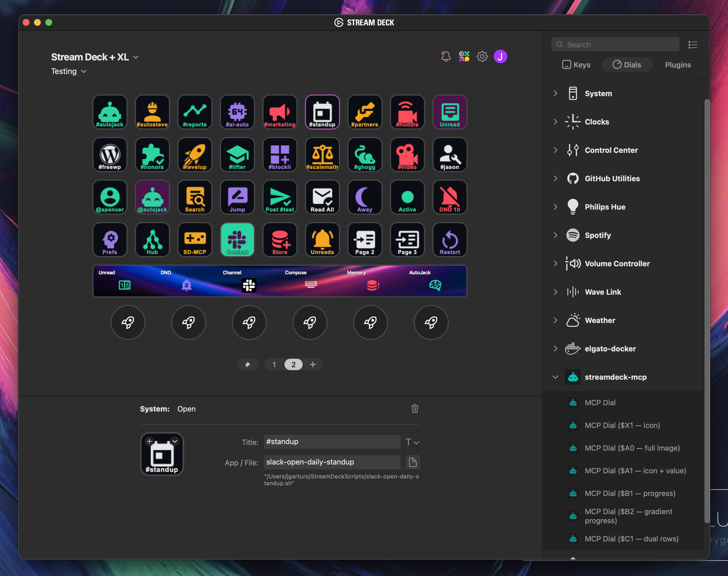Select page 2 in pager

pyautogui.click(x=293, y=364)
